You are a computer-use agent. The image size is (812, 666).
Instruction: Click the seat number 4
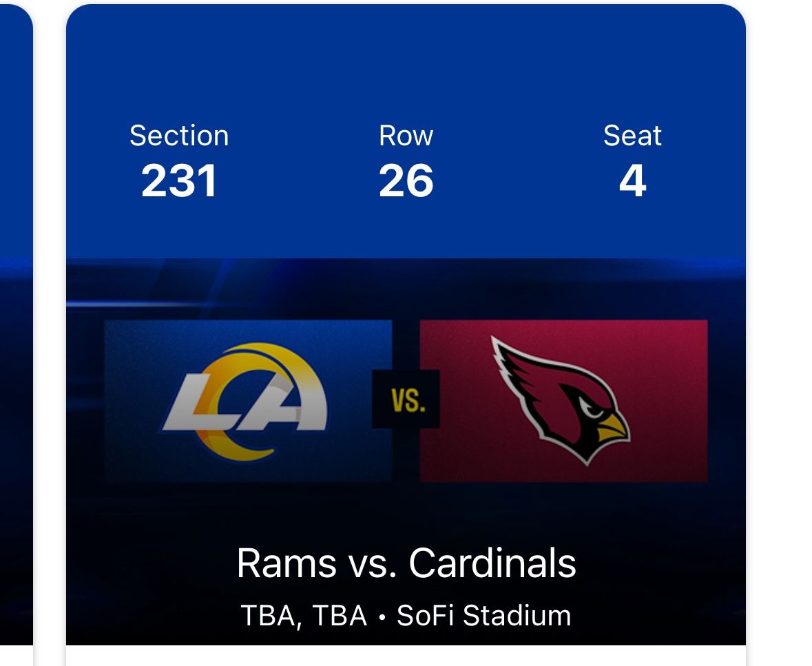pyautogui.click(x=632, y=180)
